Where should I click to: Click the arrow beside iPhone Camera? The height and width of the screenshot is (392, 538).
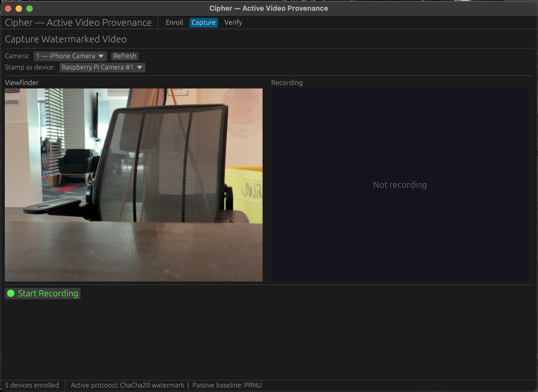(x=101, y=56)
